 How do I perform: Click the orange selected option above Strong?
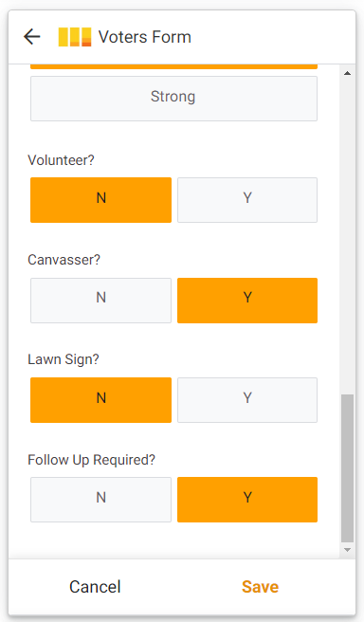[x=173, y=66]
